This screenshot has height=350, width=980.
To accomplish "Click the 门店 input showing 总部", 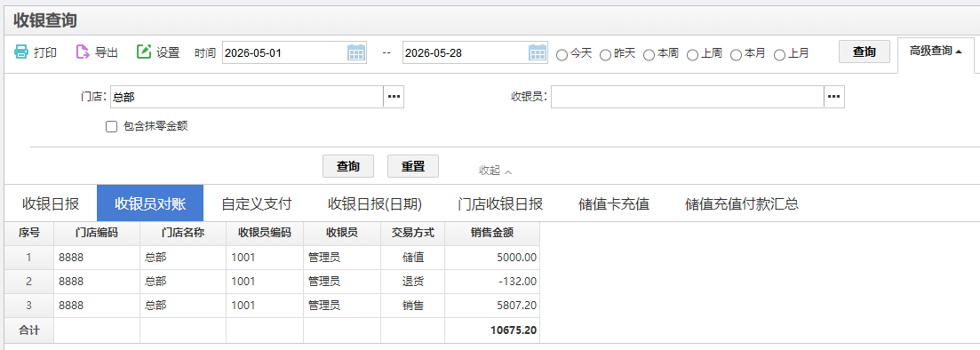I will [247, 96].
